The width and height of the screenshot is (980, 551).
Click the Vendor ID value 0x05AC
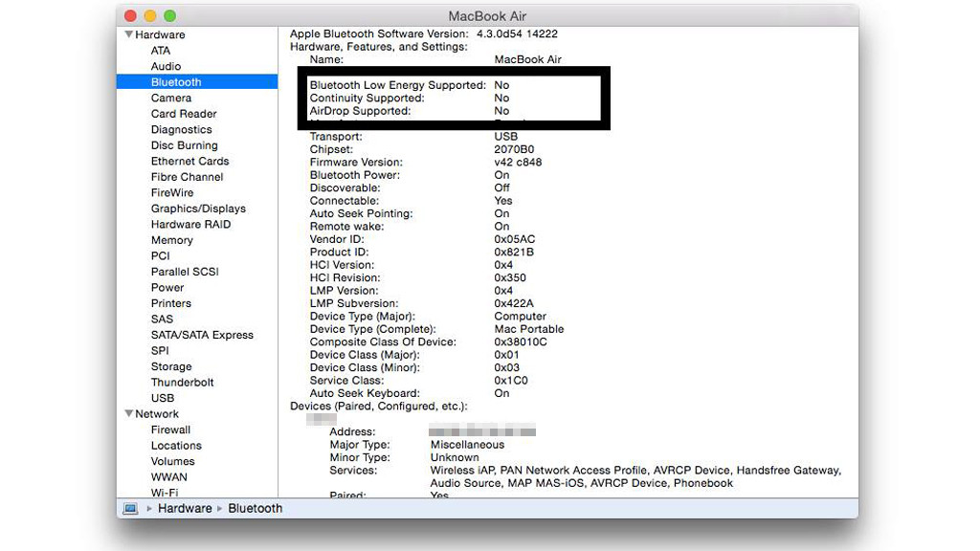(514, 239)
